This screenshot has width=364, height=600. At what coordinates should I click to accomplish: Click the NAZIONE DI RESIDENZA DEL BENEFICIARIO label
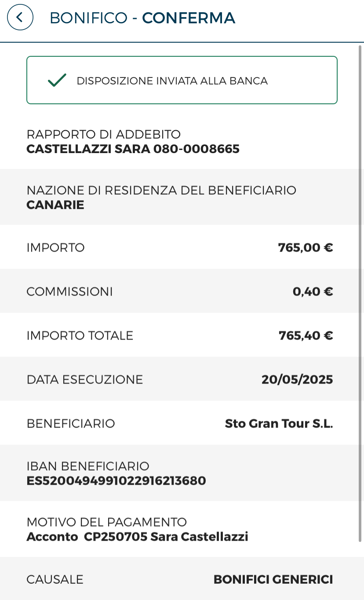click(x=162, y=190)
